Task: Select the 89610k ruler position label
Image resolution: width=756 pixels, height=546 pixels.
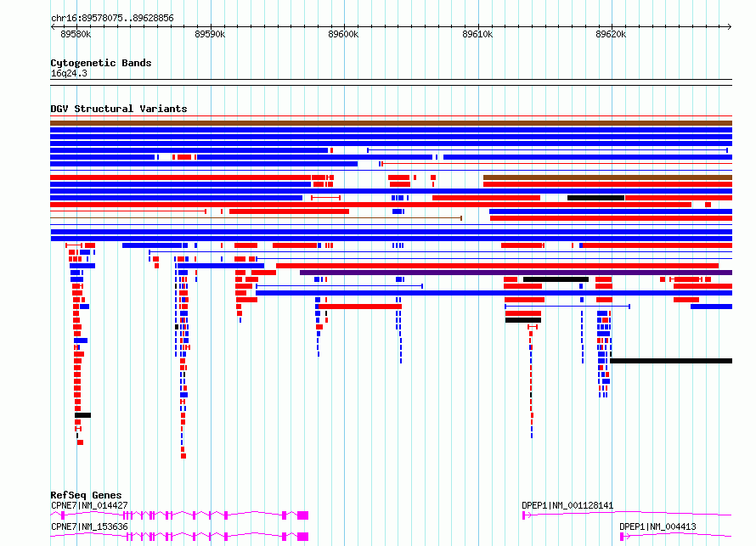Action: (477, 34)
